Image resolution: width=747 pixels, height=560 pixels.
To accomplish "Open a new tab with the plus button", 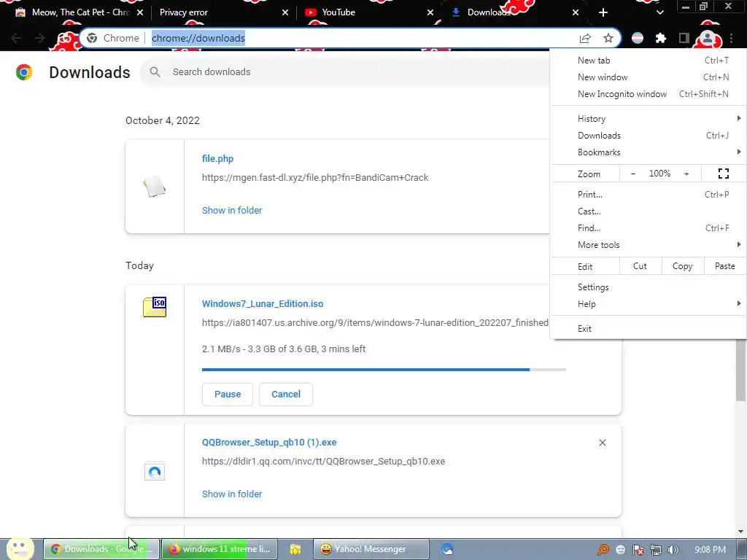I will pos(603,12).
